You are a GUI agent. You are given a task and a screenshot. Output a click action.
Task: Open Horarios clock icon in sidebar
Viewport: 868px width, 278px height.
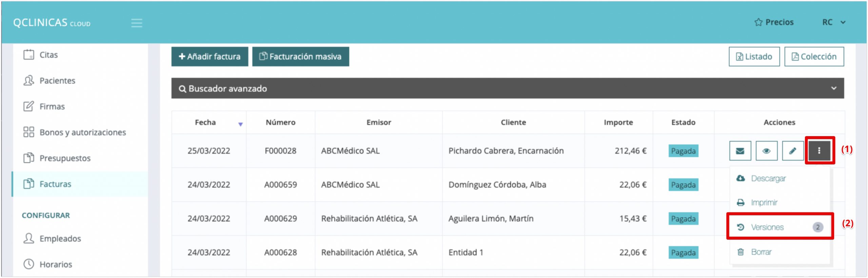29,264
